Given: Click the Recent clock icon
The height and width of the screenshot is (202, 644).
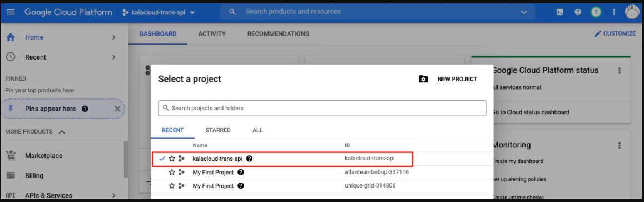Looking at the screenshot, I should point(11,57).
